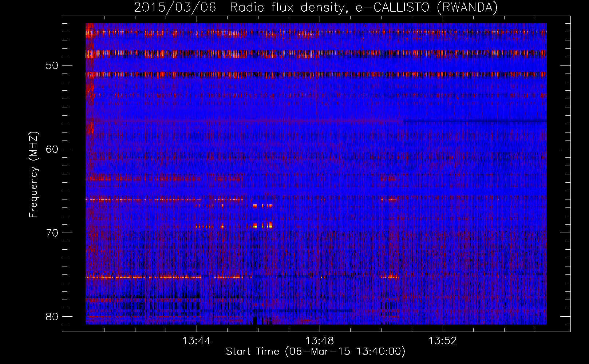Click the 50 MHz frequency tick label
589x364 pixels.
(52, 66)
